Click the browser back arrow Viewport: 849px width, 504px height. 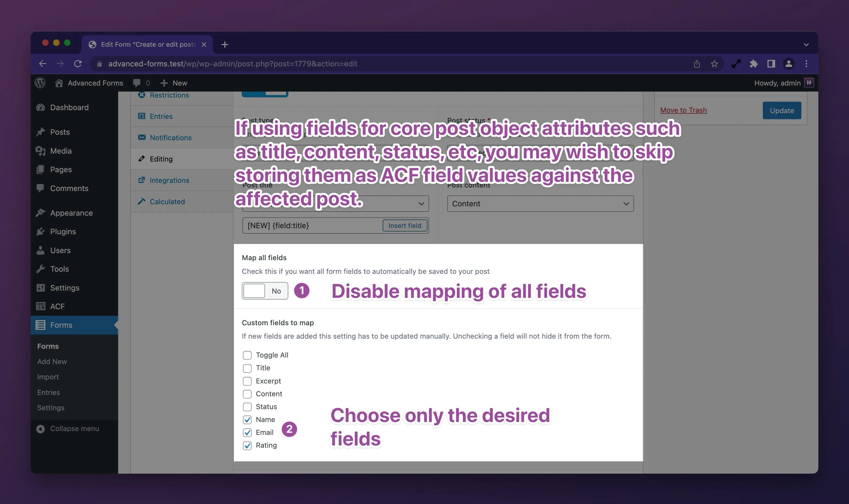[42, 63]
